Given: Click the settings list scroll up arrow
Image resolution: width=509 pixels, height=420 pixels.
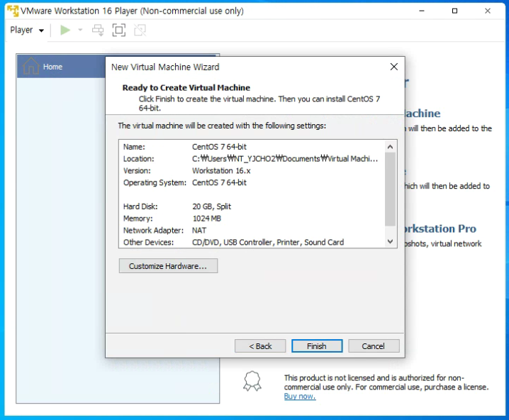Looking at the screenshot, I should pyautogui.click(x=390, y=147).
